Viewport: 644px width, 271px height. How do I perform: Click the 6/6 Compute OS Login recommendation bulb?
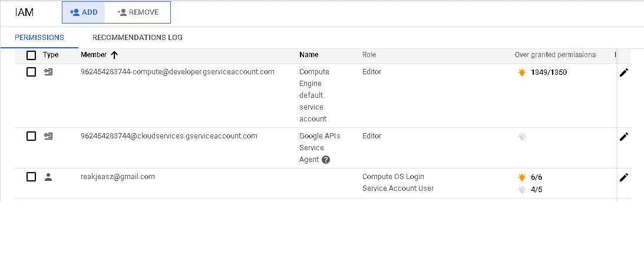pyautogui.click(x=521, y=177)
